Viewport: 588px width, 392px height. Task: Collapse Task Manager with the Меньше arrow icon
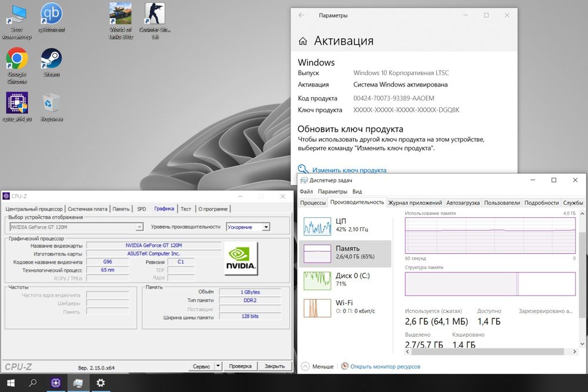click(x=305, y=366)
